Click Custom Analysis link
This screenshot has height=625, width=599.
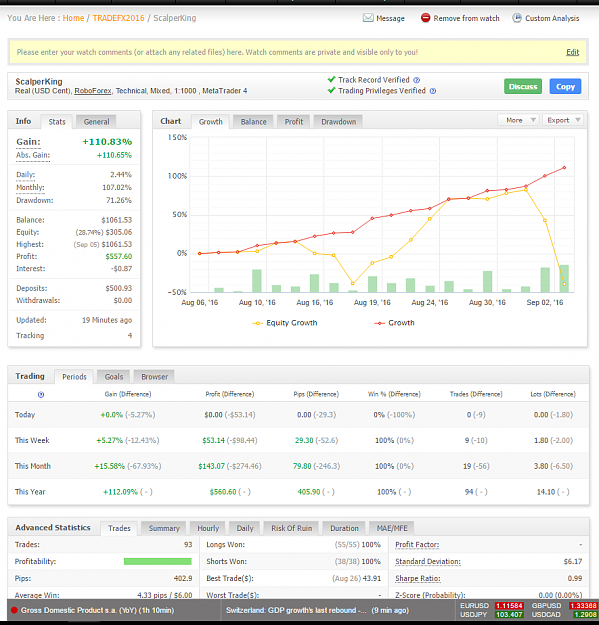point(552,18)
